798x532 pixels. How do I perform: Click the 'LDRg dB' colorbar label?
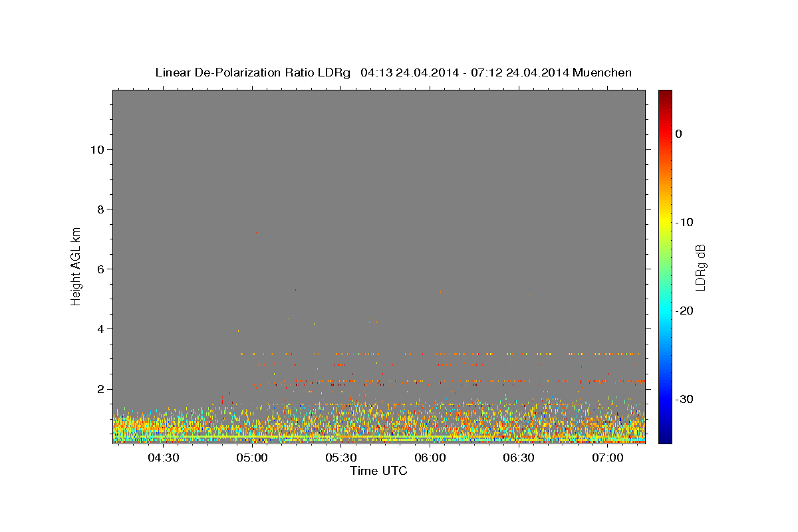coord(700,267)
